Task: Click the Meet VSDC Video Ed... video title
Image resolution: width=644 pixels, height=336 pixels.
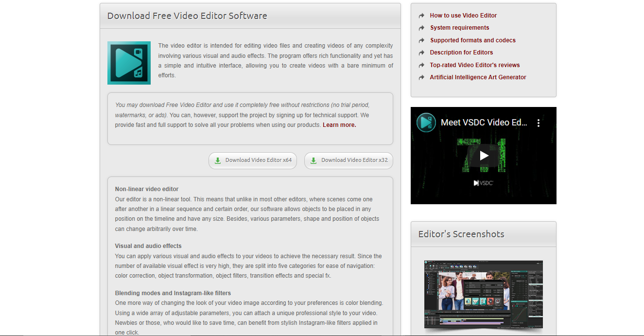Action: [484, 123]
